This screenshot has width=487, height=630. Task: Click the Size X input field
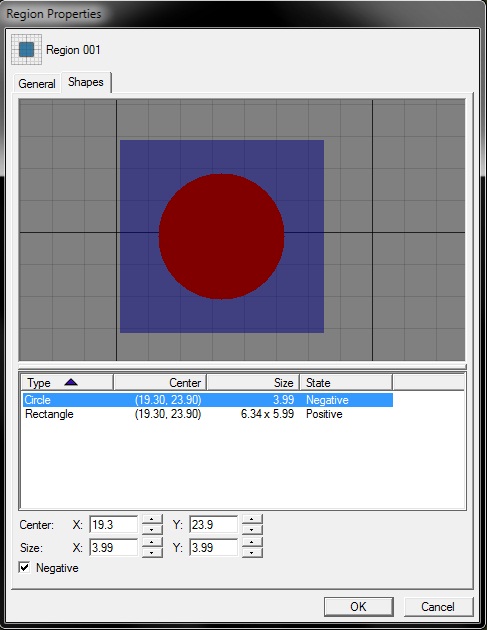point(113,547)
